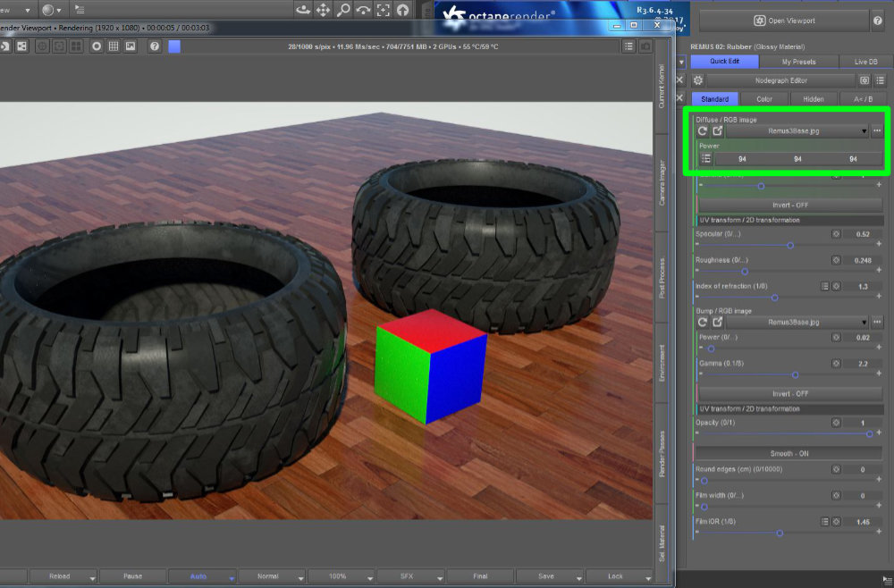
Task: Open the Diffuse Remus3Base.jpg image dropdown
Action: pyautogui.click(x=797, y=131)
